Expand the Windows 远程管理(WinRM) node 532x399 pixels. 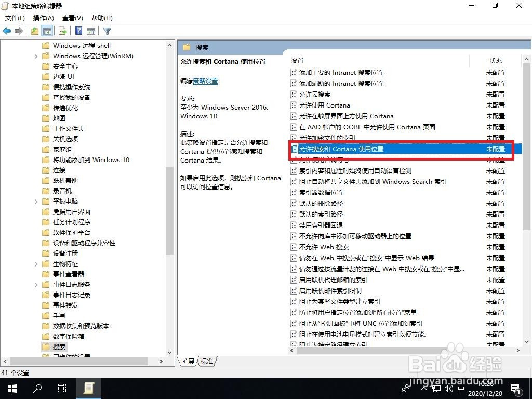[x=36, y=56]
